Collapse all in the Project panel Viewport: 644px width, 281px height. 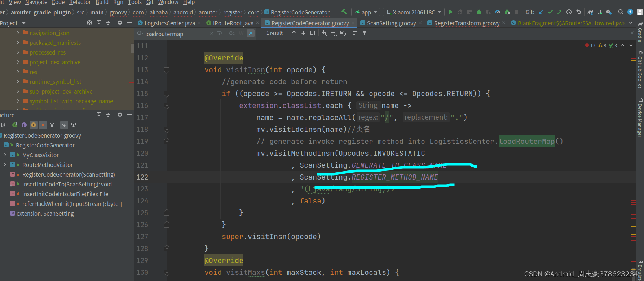108,23
